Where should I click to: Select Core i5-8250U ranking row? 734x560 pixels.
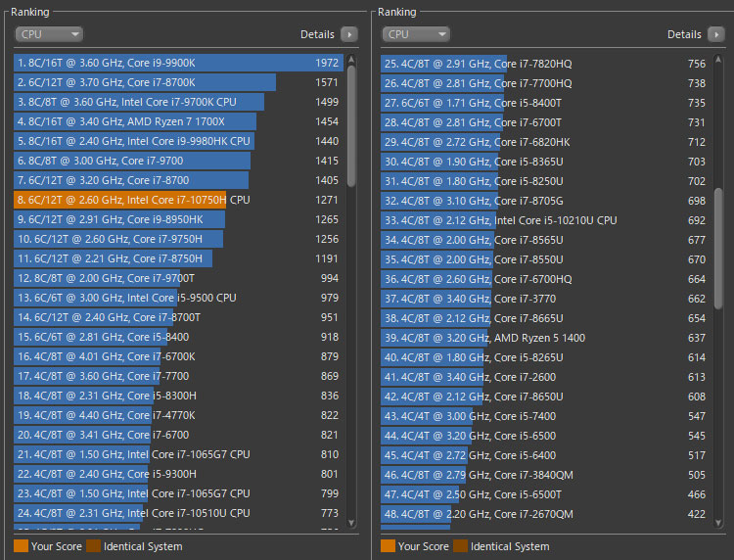[546, 181]
